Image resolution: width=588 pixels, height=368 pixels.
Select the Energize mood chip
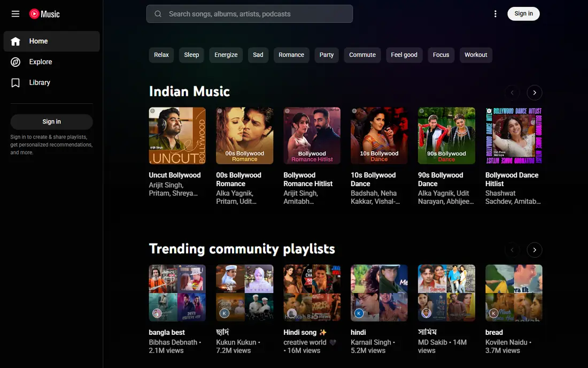pos(226,55)
